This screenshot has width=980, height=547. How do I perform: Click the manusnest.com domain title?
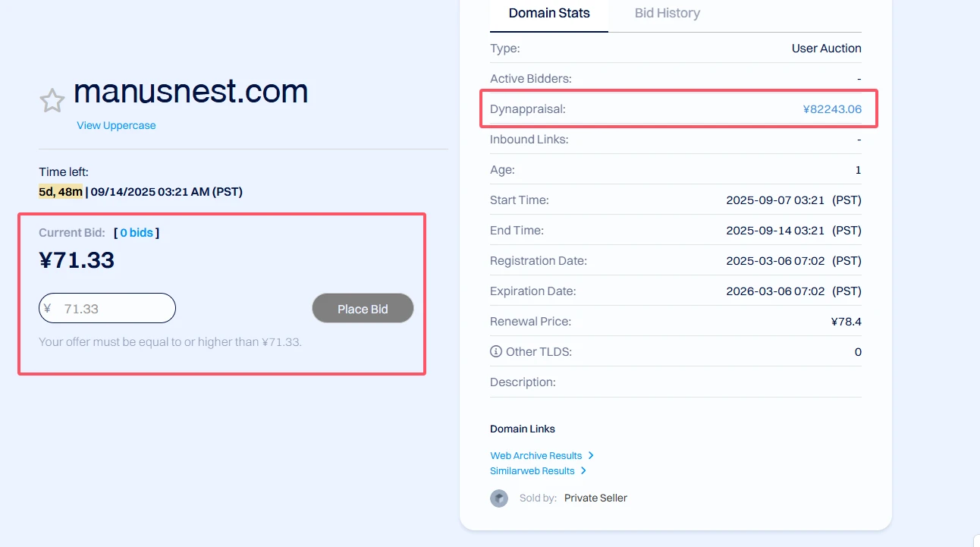coord(191,92)
